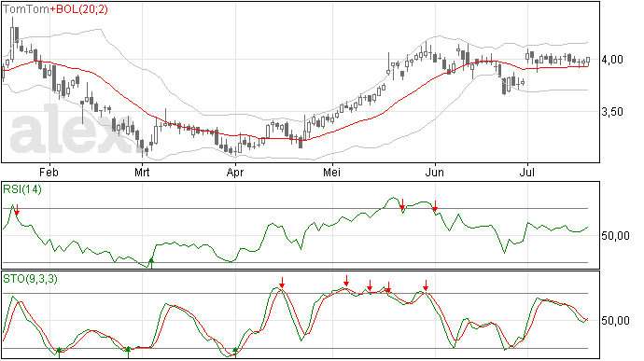The width and height of the screenshot is (644, 361).
Task: Click the STO green buy arrow in early Feb
Action: pyautogui.click(x=59, y=353)
